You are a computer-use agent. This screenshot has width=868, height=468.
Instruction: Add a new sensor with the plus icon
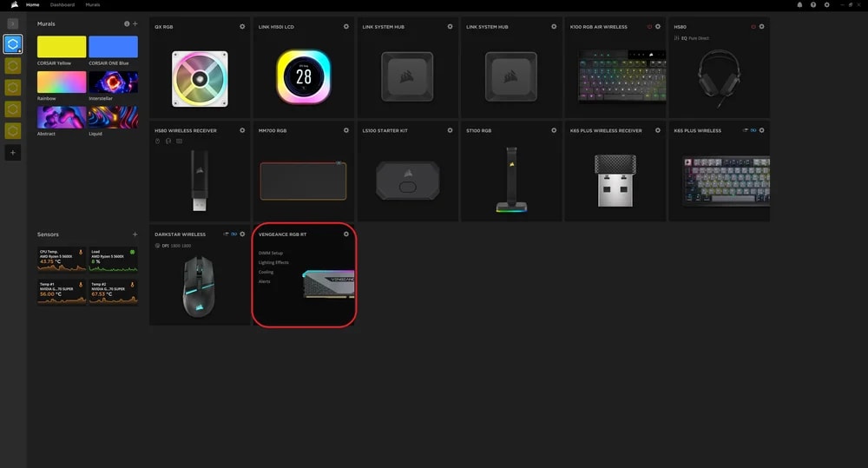point(135,234)
